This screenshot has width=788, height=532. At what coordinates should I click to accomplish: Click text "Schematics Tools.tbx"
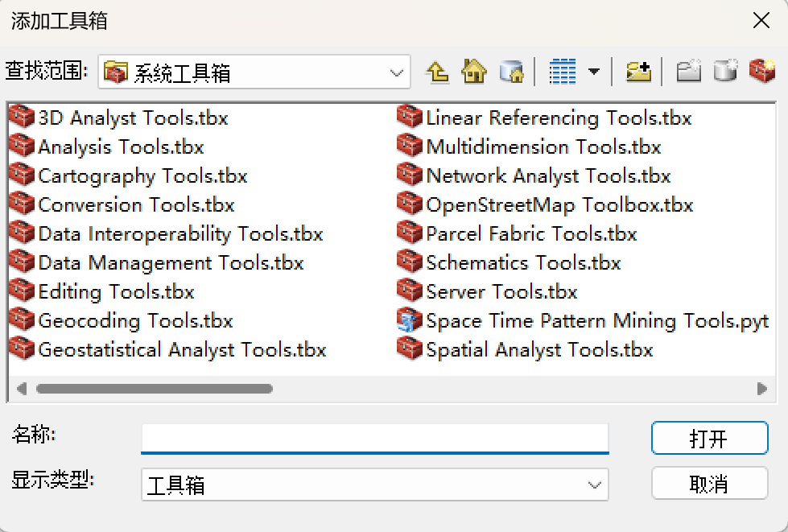(524, 263)
